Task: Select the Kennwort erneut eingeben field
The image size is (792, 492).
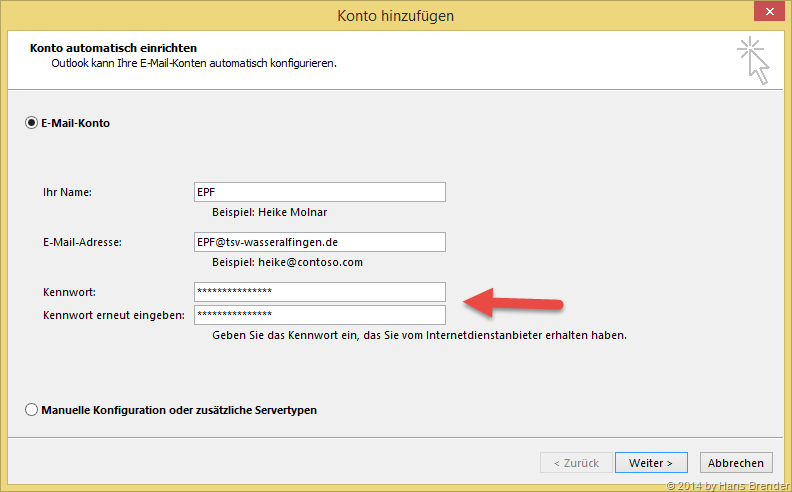Action: (x=320, y=315)
